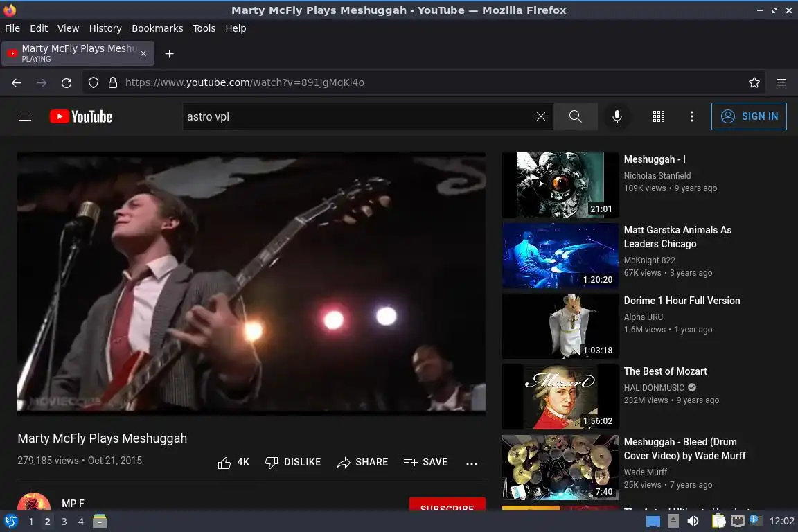
Task: Open the volume speaker tray icon
Action: [693, 522]
